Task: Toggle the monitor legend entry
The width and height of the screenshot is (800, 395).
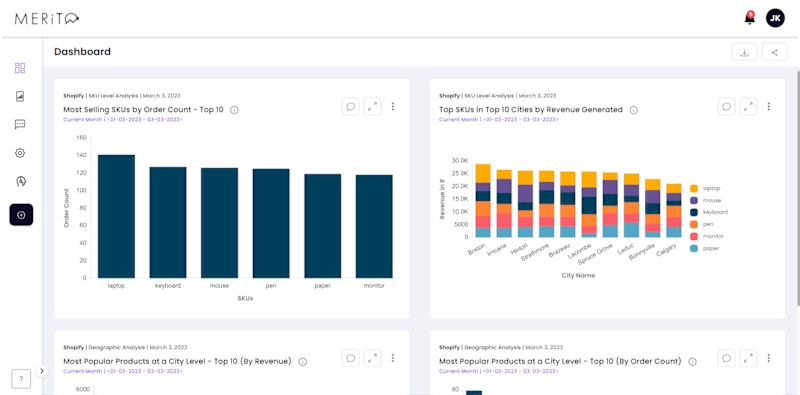Action: click(706, 236)
